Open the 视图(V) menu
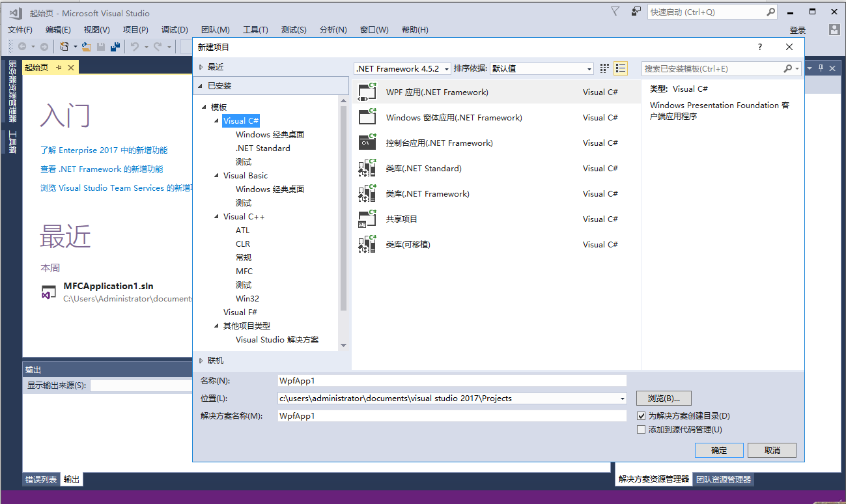 (x=96, y=30)
